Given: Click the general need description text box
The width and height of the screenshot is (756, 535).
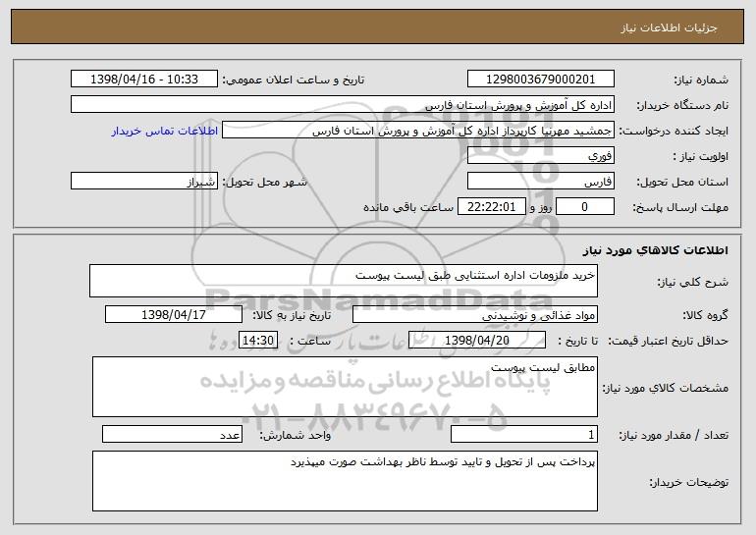Looking at the screenshot, I should (x=344, y=281).
